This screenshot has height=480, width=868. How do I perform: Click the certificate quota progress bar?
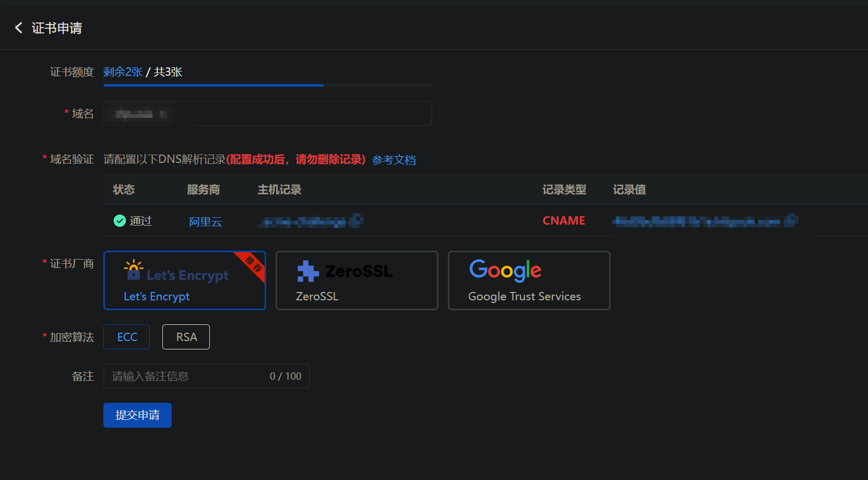point(267,85)
